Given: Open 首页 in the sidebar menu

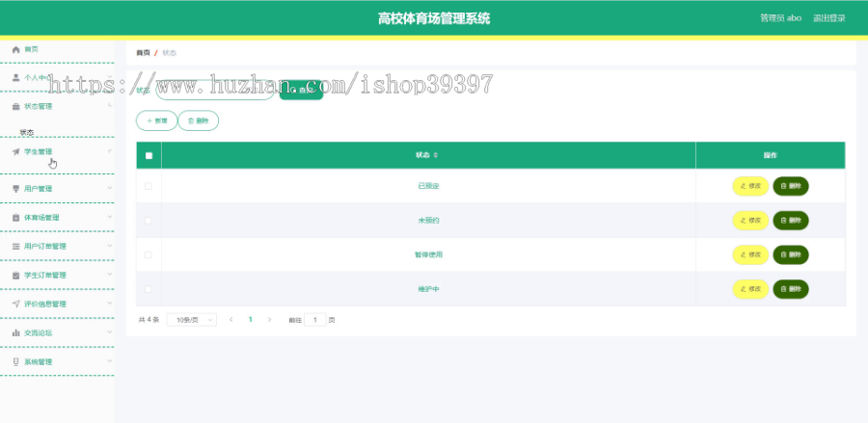Looking at the screenshot, I should (31, 50).
